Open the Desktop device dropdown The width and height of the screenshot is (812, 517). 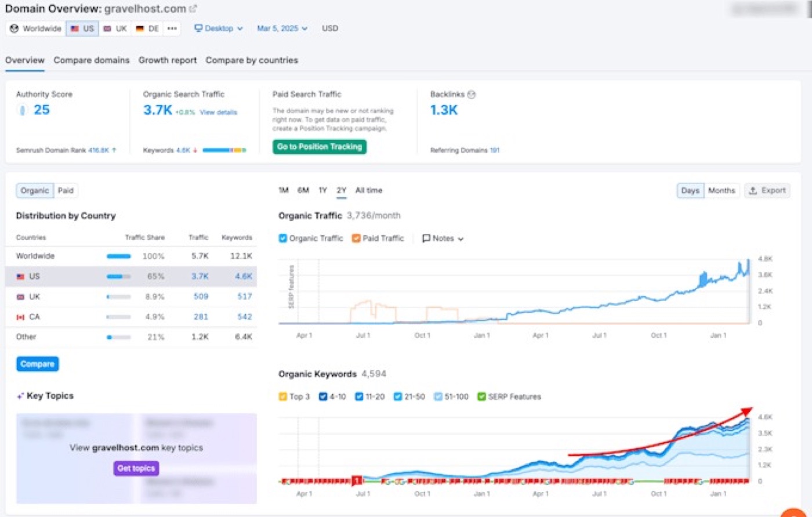219,28
